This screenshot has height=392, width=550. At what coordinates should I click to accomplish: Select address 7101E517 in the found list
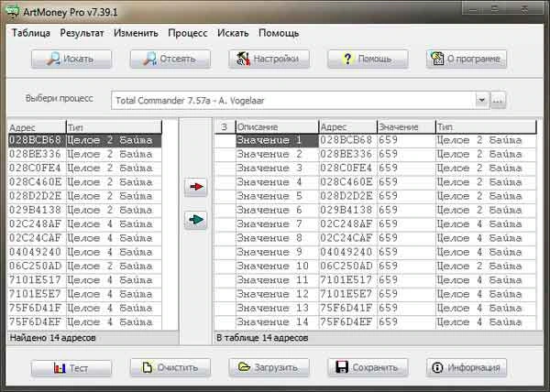(36, 280)
